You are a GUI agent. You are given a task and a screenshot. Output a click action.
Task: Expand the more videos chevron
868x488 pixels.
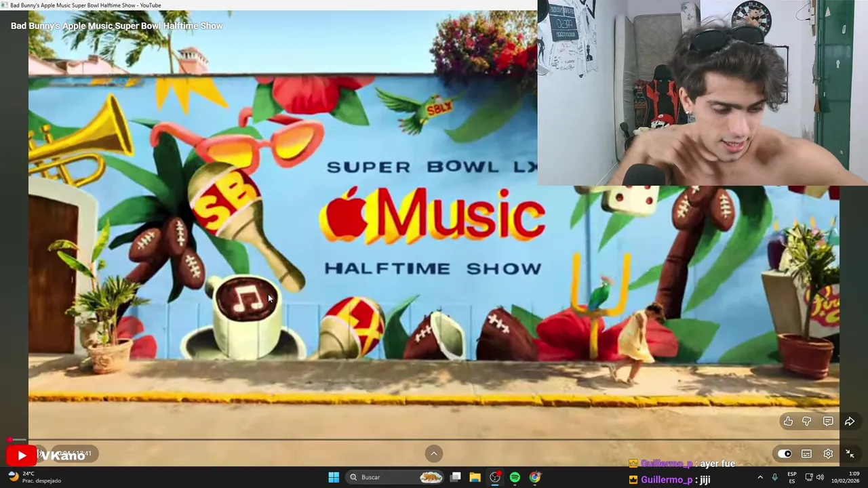[434, 453]
